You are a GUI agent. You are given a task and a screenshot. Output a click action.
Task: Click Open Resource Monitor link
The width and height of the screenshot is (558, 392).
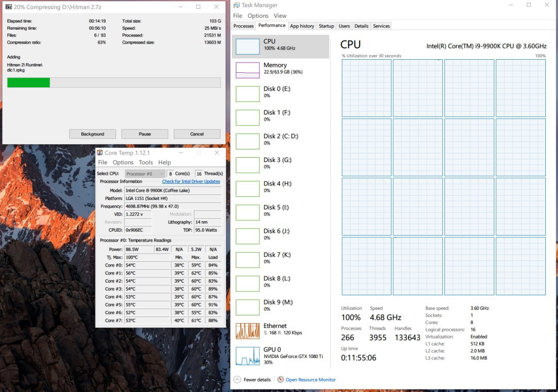tap(310, 380)
